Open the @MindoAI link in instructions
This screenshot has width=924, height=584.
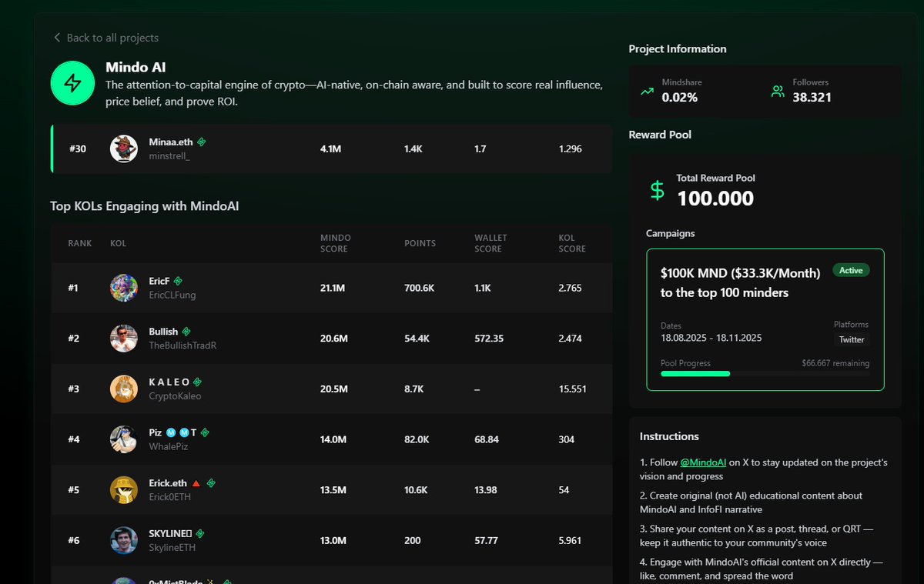pos(703,462)
